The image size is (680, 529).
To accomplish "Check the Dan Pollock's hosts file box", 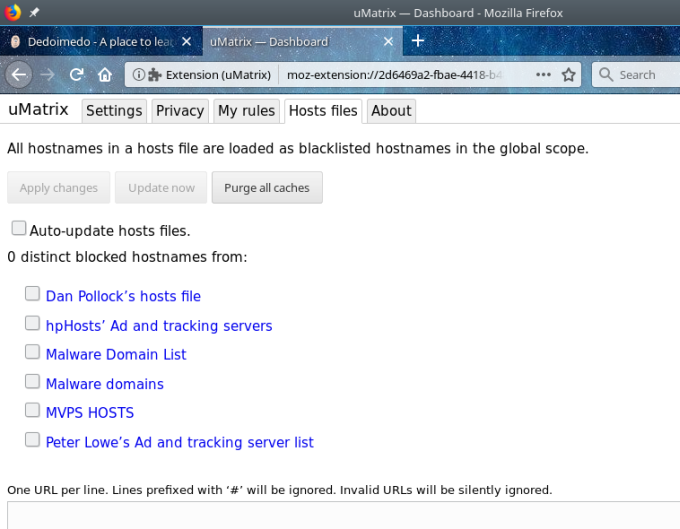I will 33,294.
